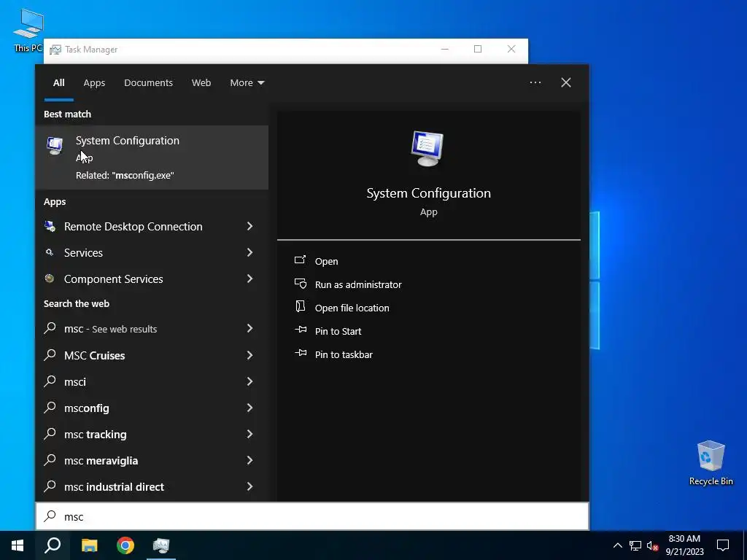Select the Remote Desktop Connection app icon
This screenshot has width=747, height=560.
[x=50, y=226]
